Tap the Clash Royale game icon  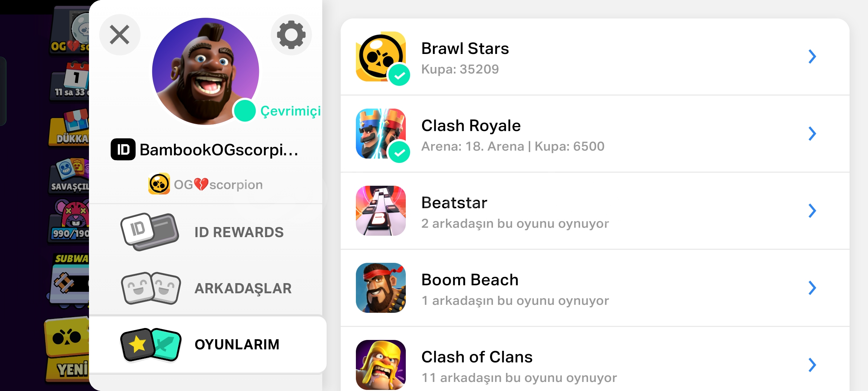point(380,134)
